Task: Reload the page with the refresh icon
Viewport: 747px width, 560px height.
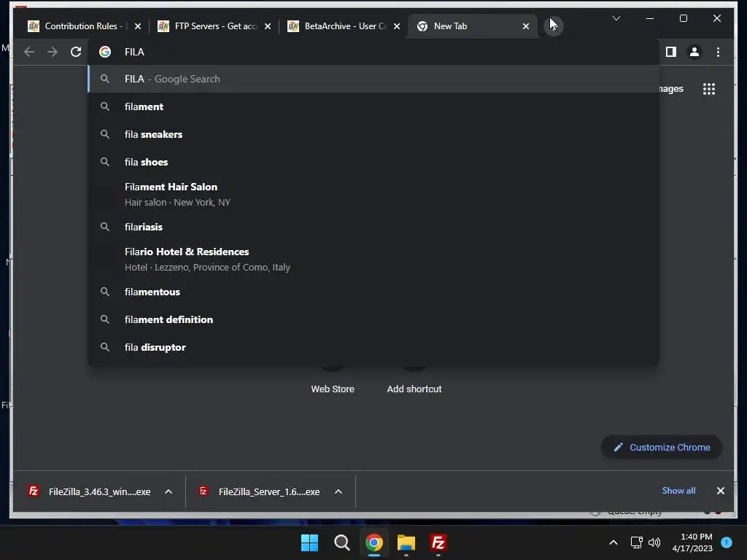Action: (x=76, y=52)
